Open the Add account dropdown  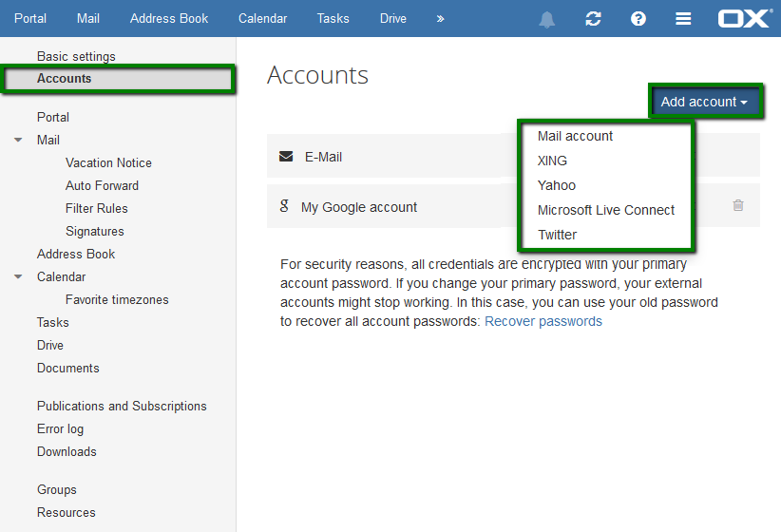(x=705, y=102)
